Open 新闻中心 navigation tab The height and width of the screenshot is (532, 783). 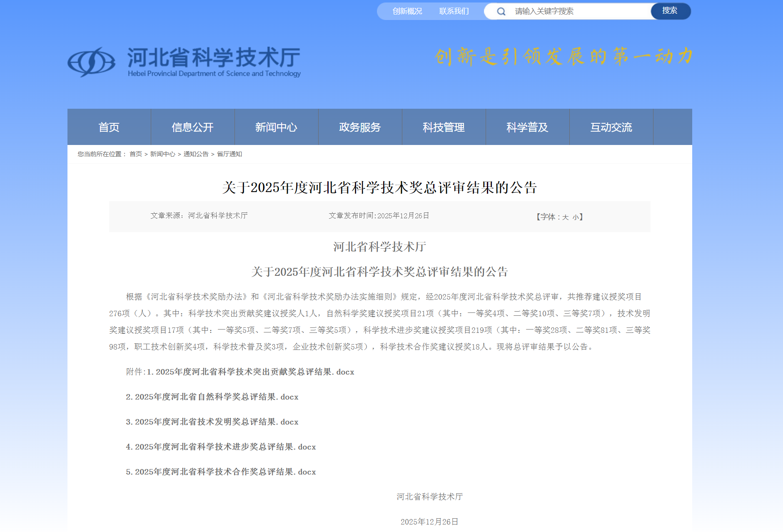click(x=277, y=127)
